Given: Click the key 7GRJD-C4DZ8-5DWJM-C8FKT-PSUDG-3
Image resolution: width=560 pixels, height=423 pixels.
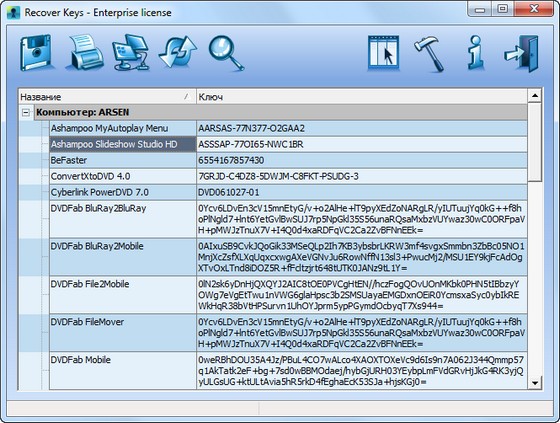Looking at the screenshot, I should coord(278,177).
